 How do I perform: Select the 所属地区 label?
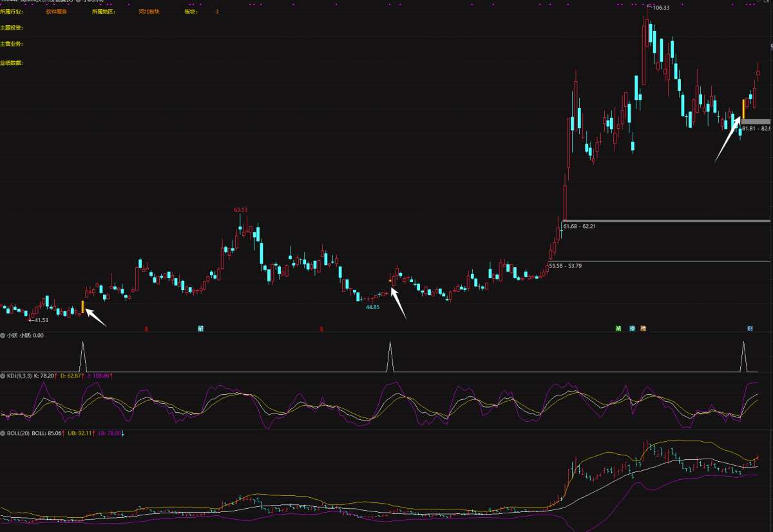coord(103,12)
